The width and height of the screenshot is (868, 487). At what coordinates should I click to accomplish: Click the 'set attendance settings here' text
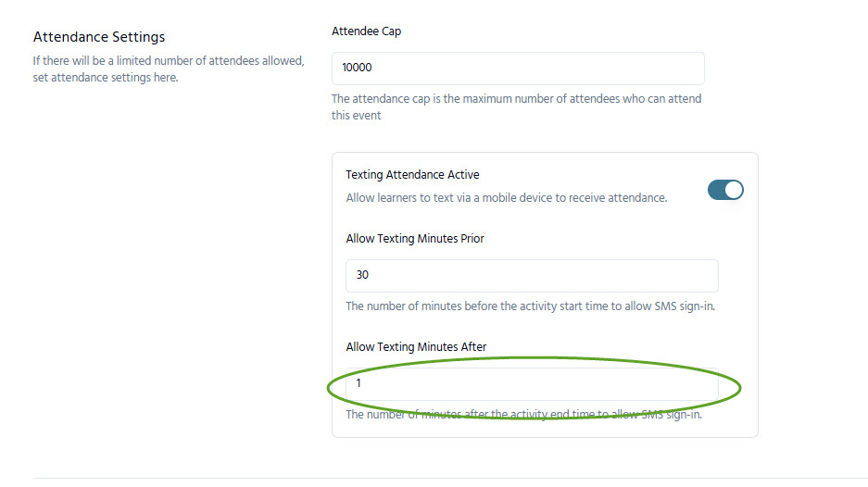point(105,77)
